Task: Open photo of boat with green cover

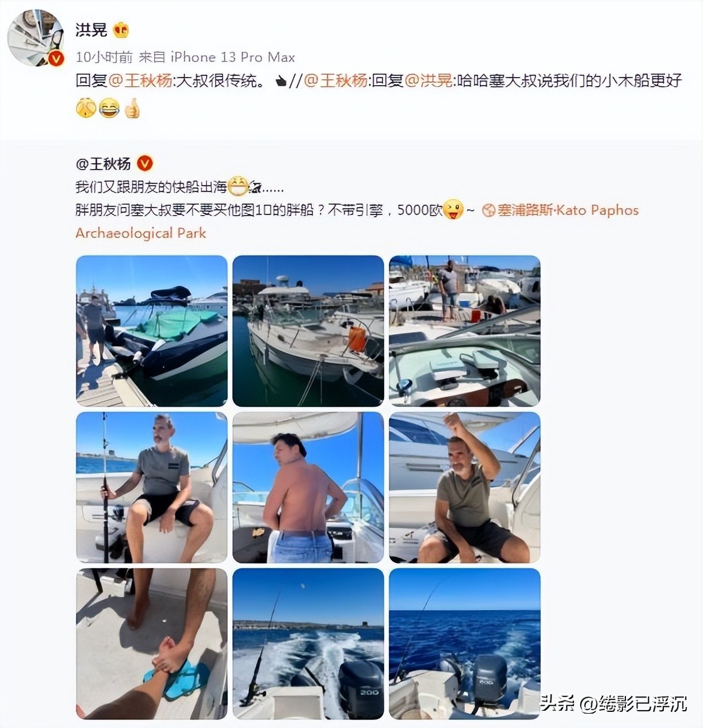Action: pos(152,331)
